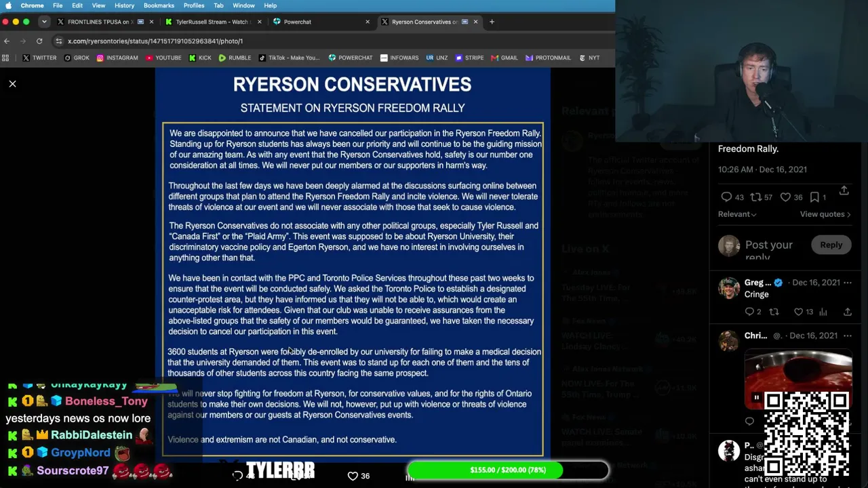Open the Help menu
This screenshot has height=488, width=868.
click(270, 5)
